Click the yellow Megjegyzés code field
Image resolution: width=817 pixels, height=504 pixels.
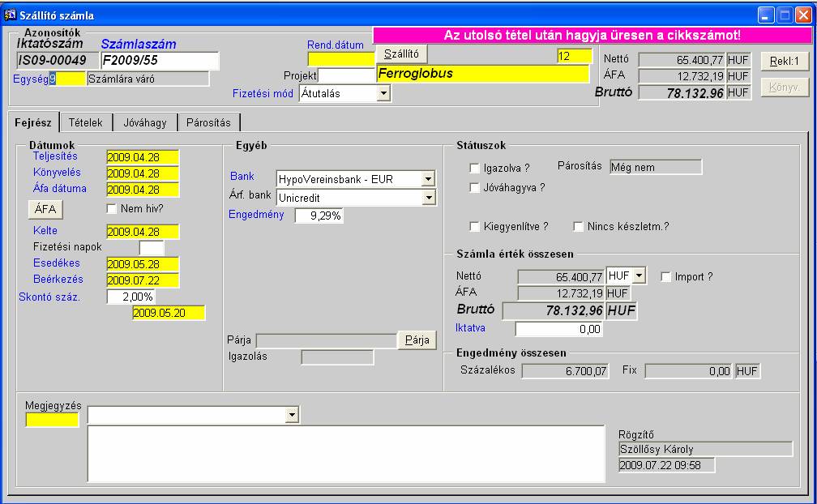[52, 420]
